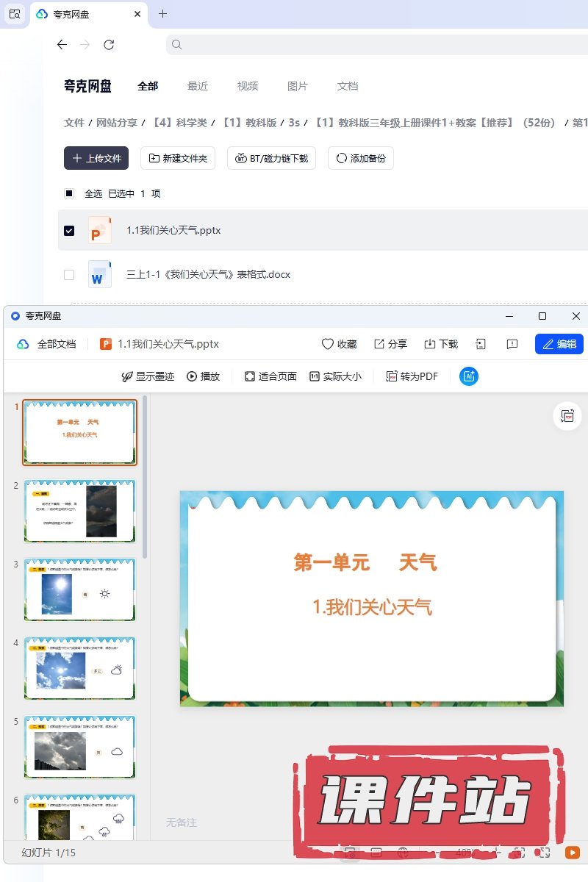Start slideshow with orange play icon

click(571, 853)
